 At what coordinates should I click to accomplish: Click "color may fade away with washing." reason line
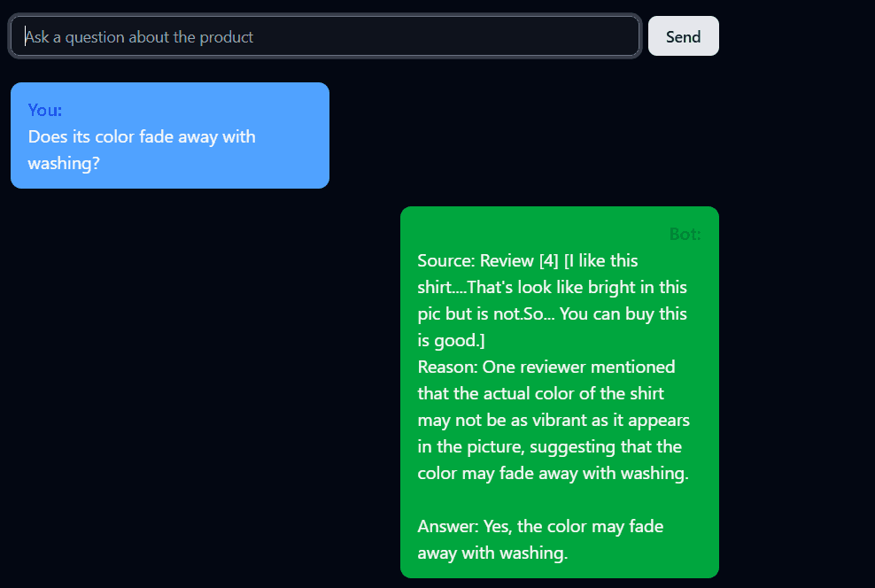pyautogui.click(x=553, y=474)
